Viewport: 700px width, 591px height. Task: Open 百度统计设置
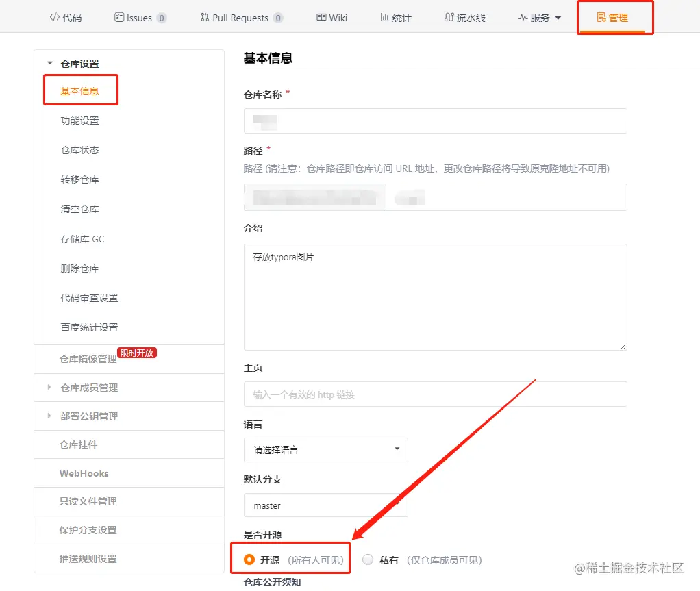89,327
